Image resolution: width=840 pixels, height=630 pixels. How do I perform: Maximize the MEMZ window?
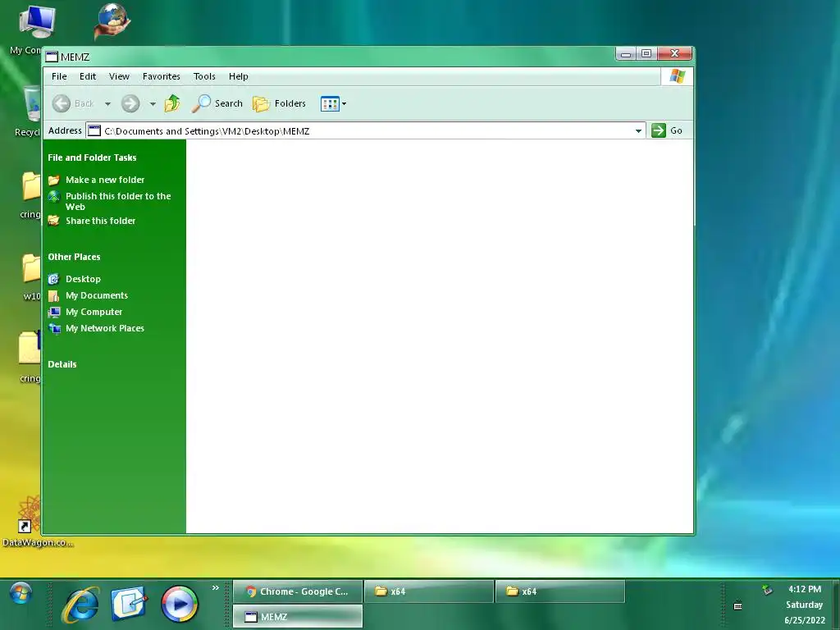pyautogui.click(x=646, y=53)
